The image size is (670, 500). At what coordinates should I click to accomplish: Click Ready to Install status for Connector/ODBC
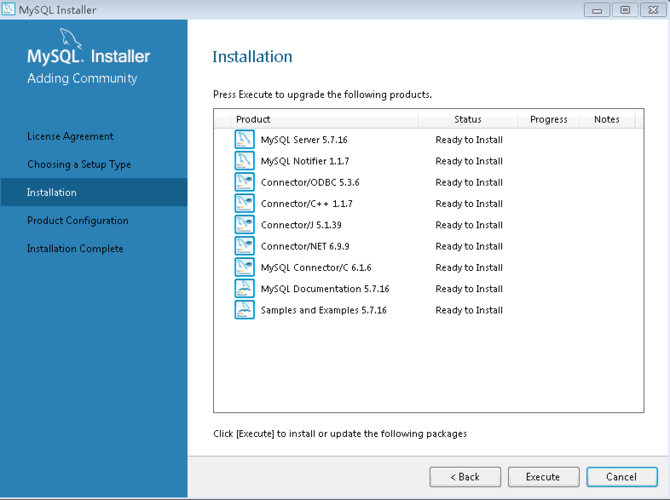click(x=469, y=182)
